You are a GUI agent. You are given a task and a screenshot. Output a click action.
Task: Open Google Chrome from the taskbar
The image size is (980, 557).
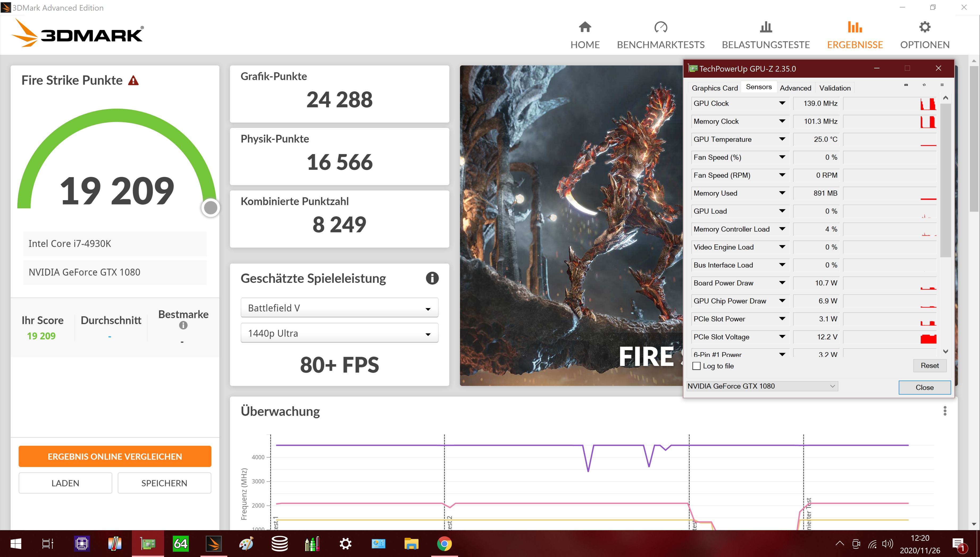pos(444,544)
